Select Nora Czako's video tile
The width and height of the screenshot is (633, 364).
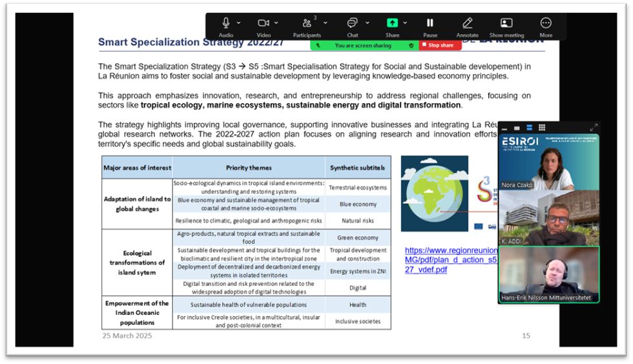click(549, 162)
